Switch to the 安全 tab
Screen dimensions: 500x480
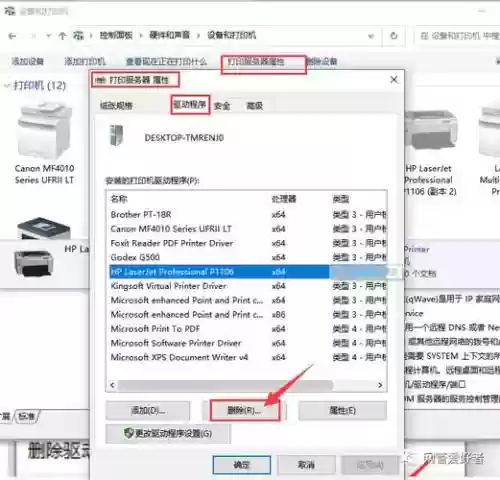click(222, 106)
